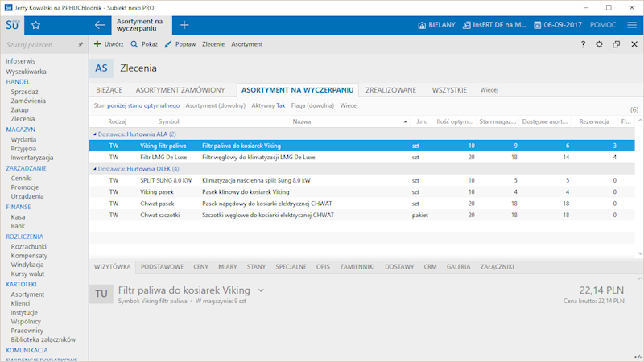Collapse the Hurtownia ALA supplier group
The height and width of the screenshot is (362, 644).
click(x=95, y=134)
